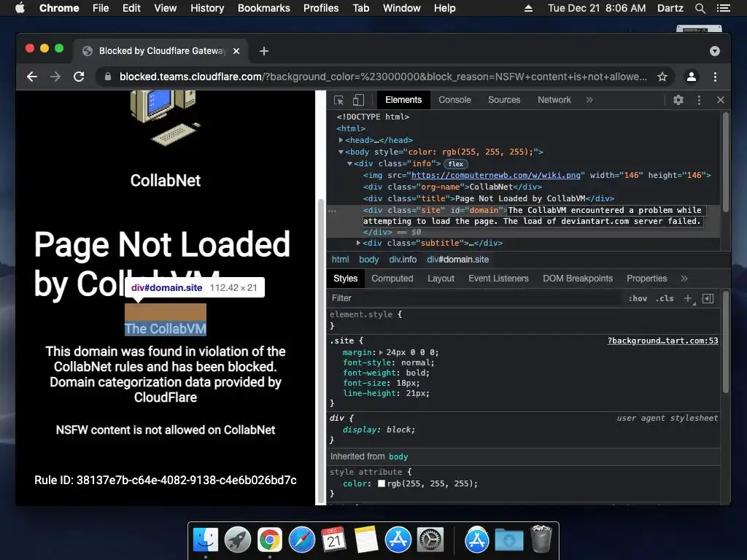Switch to the Sources tab

click(x=504, y=100)
